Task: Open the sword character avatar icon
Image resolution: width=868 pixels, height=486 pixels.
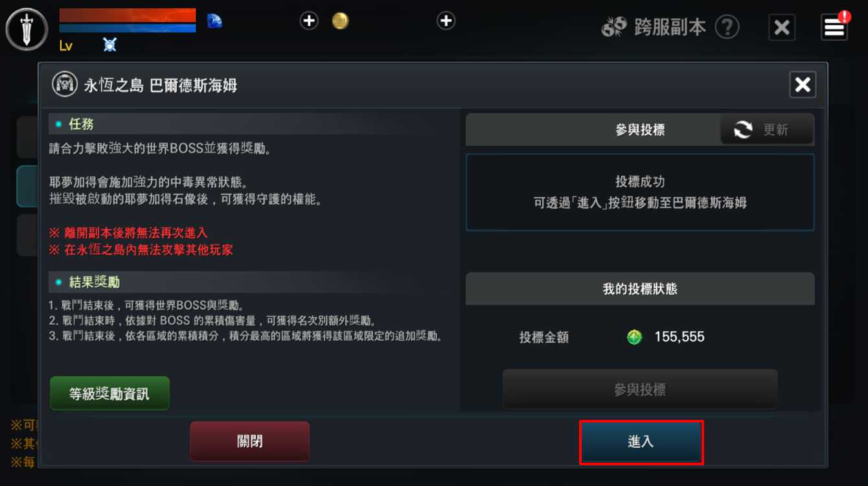Action: pos(27,29)
